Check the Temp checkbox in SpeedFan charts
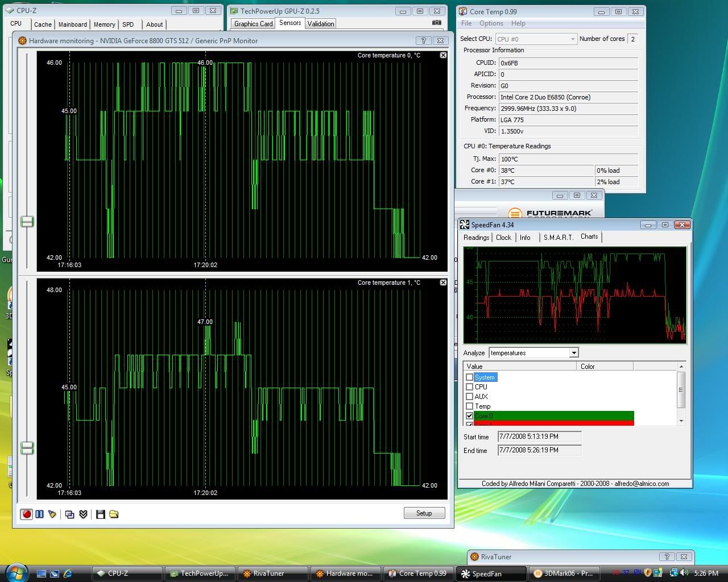The height and width of the screenshot is (582, 728). coord(469,406)
